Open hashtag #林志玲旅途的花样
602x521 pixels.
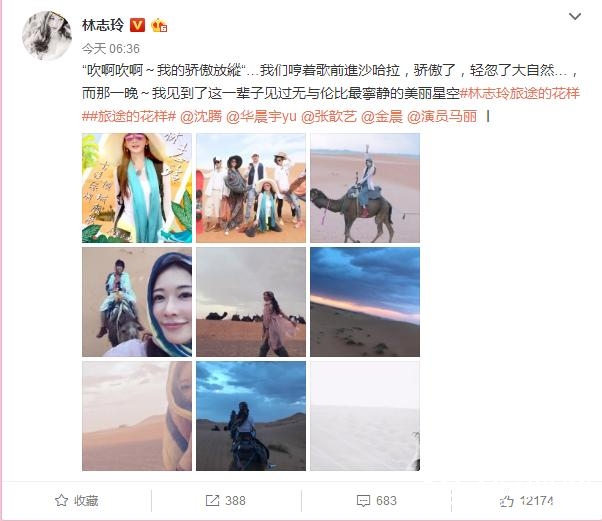click(519, 93)
